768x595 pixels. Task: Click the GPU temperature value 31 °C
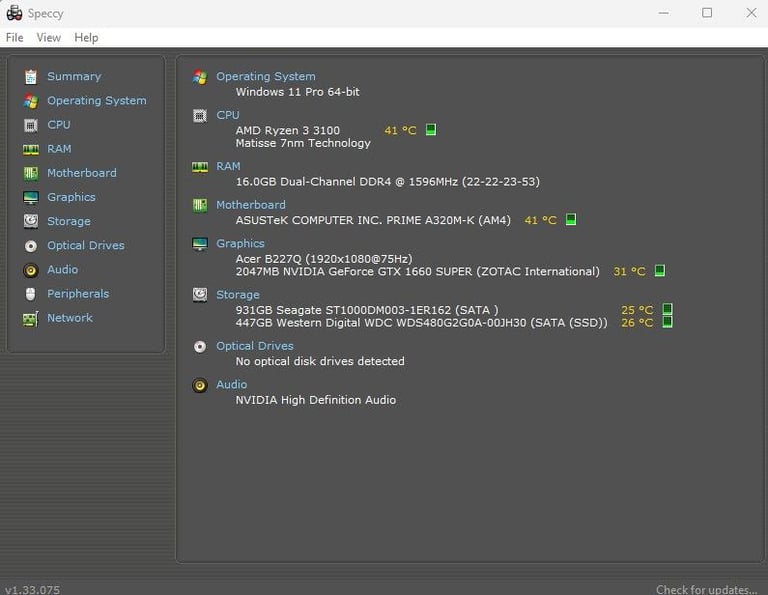click(x=629, y=271)
